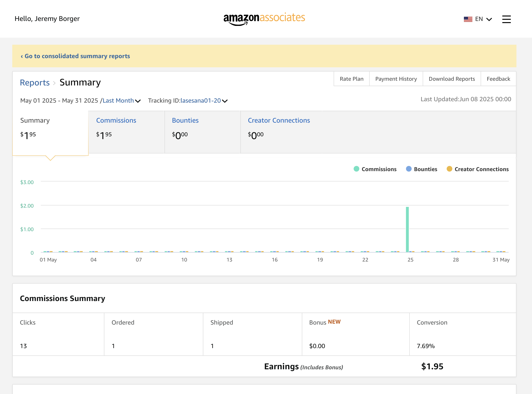
Task: Click the Earnings total $1.95
Action: (x=432, y=366)
